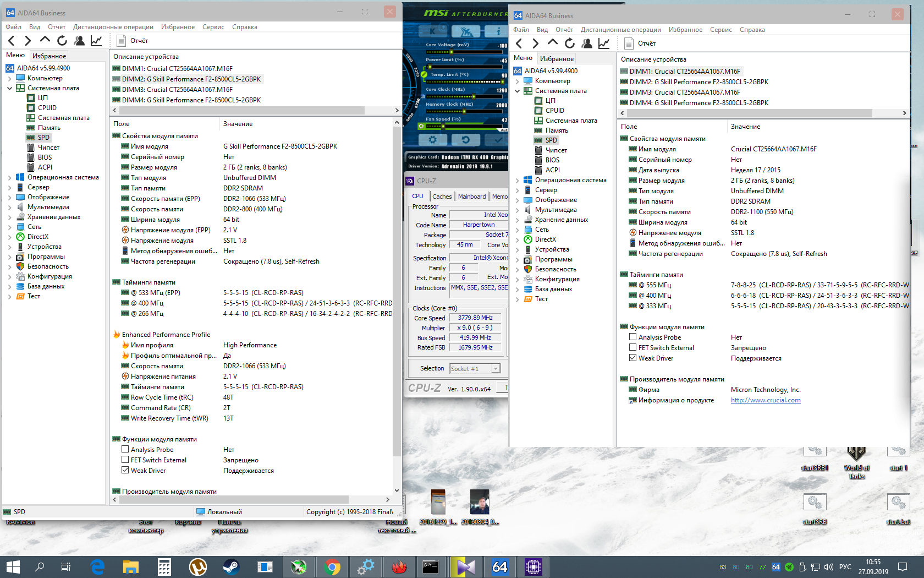Toggle Analysis Probe checkbox in Crucial AIDA64 window
This screenshot has width=924, height=578.
(x=633, y=337)
